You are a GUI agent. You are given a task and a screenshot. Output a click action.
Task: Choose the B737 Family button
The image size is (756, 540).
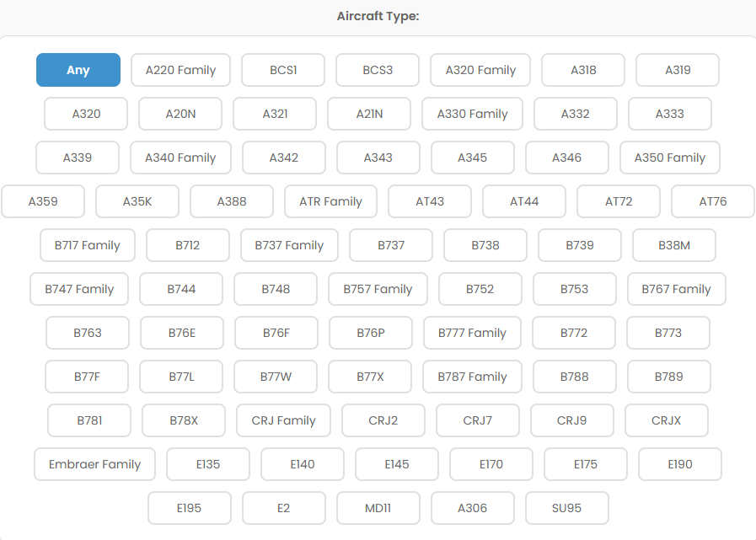pos(289,245)
